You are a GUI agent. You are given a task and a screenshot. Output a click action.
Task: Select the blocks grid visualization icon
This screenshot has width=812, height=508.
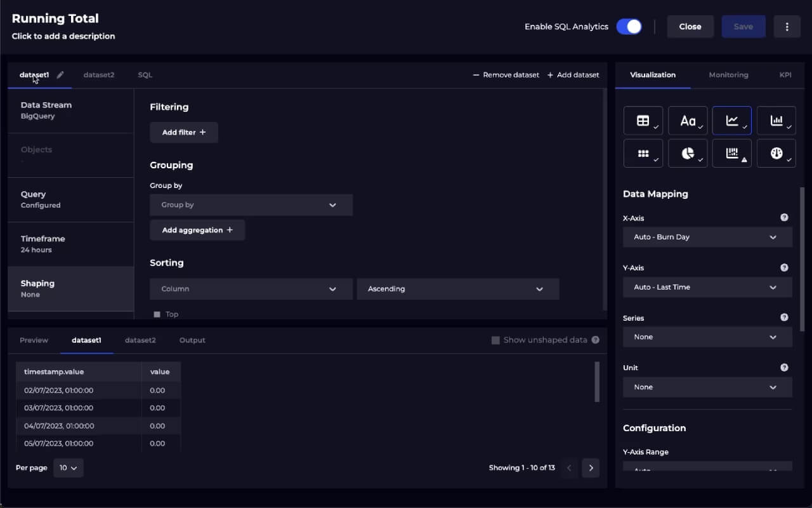point(643,154)
